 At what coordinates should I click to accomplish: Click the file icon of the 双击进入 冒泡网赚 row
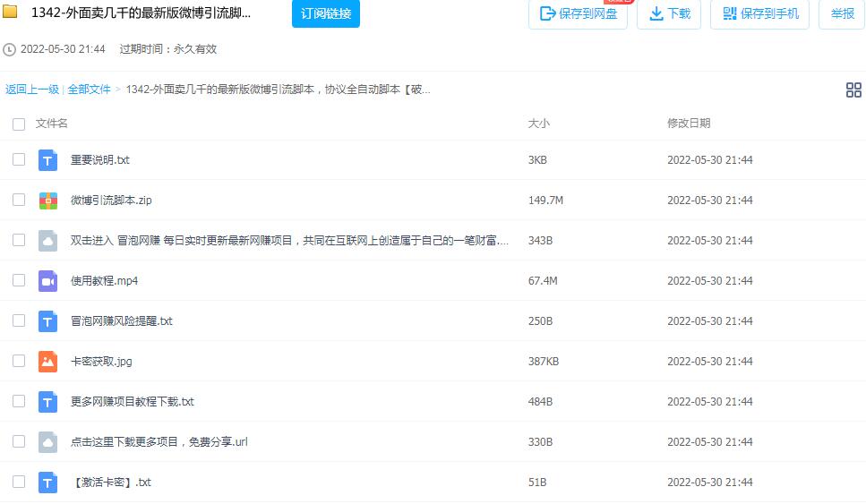click(x=48, y=241)
